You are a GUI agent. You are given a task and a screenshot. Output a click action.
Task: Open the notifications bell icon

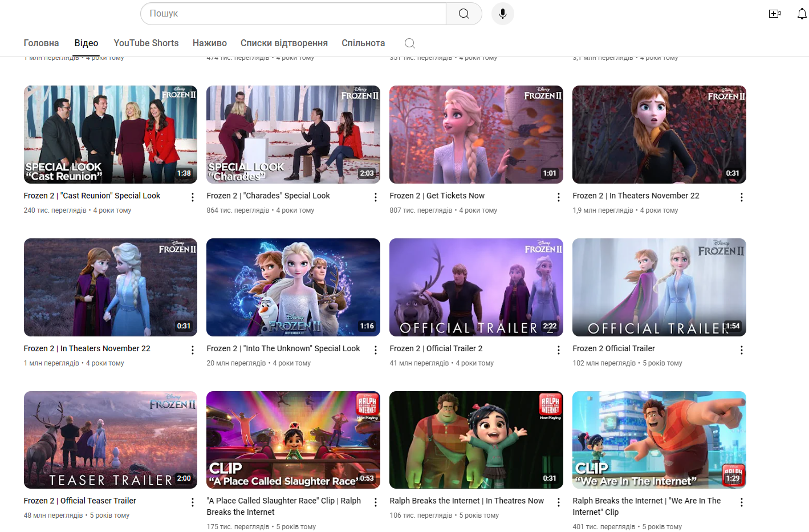pos(802,14)
